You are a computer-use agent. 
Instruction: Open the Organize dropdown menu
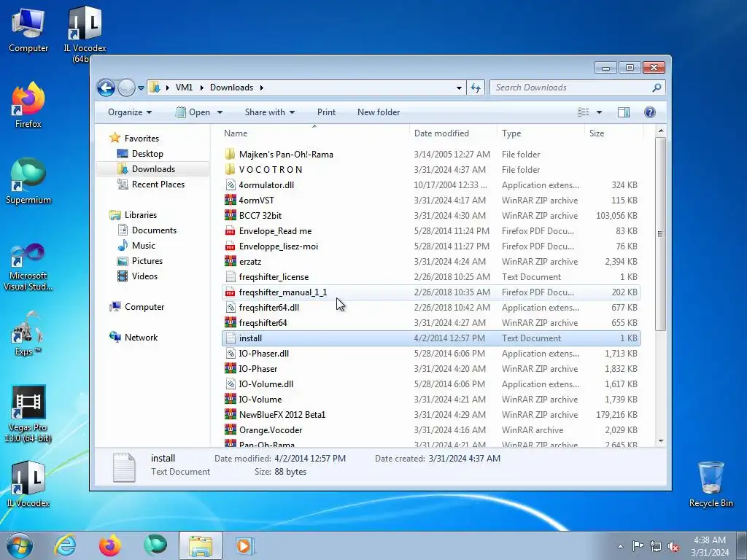coord(130,112)
